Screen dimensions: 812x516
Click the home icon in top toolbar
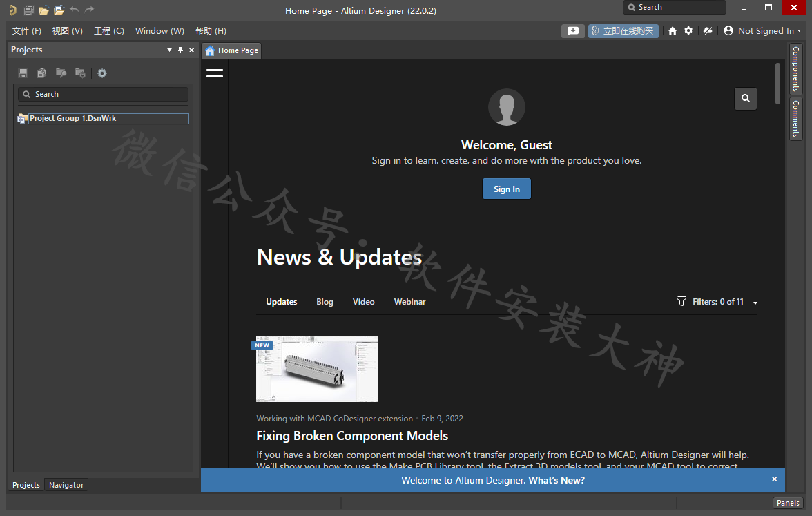pyautogui.click(x=673, y=31)
